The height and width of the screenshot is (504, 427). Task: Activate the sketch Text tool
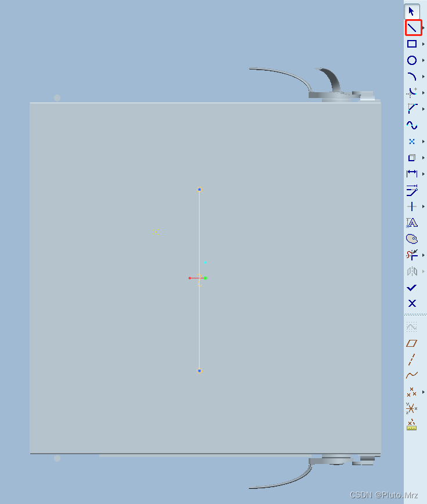[412, 223]
